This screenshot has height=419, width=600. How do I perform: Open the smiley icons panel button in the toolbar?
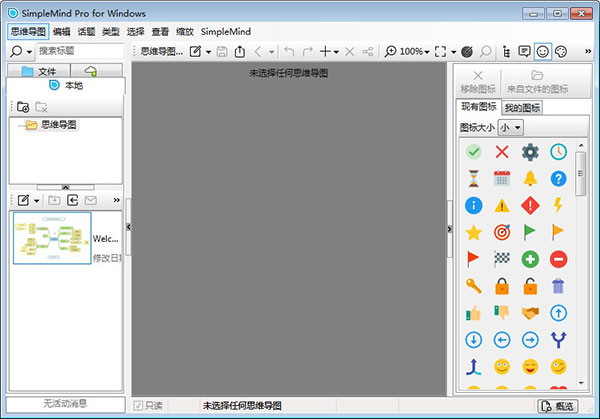(543, 51)
